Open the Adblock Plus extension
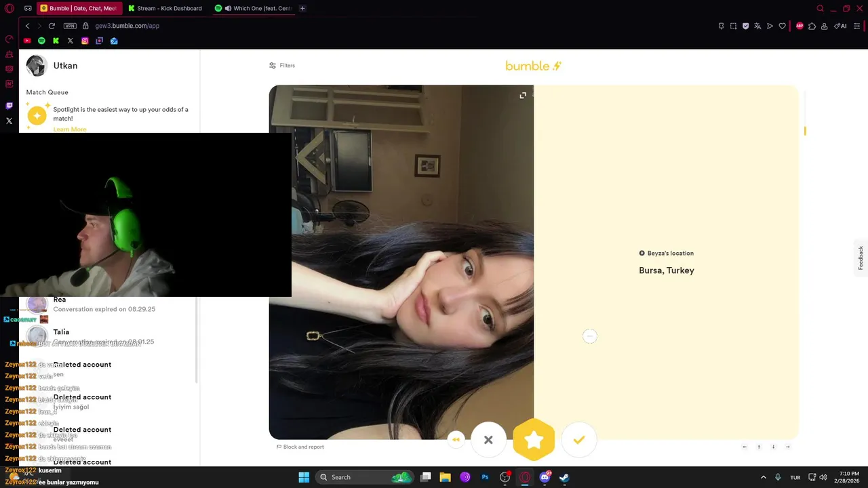 800,26
